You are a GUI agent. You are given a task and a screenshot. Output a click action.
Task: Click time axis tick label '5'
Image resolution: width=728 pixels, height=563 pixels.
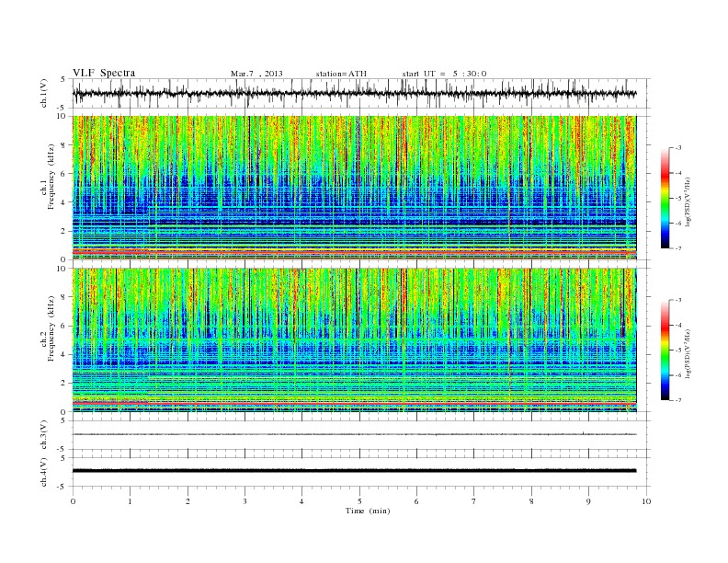[x=359, y=501]
